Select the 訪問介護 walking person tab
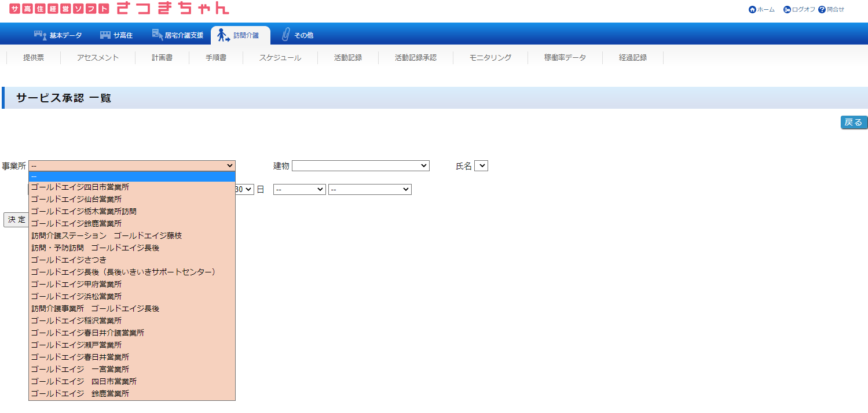The width and height of the screenshot is (868, 413). tap(223, 35)
